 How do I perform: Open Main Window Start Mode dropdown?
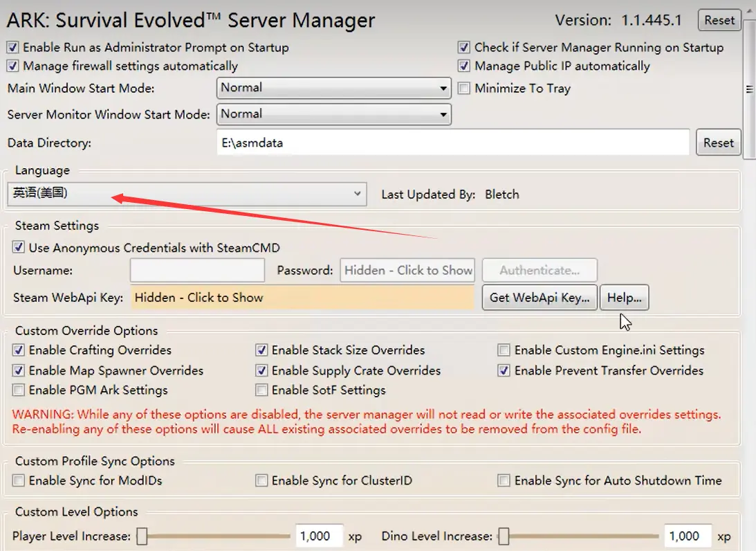coord(334,88)
